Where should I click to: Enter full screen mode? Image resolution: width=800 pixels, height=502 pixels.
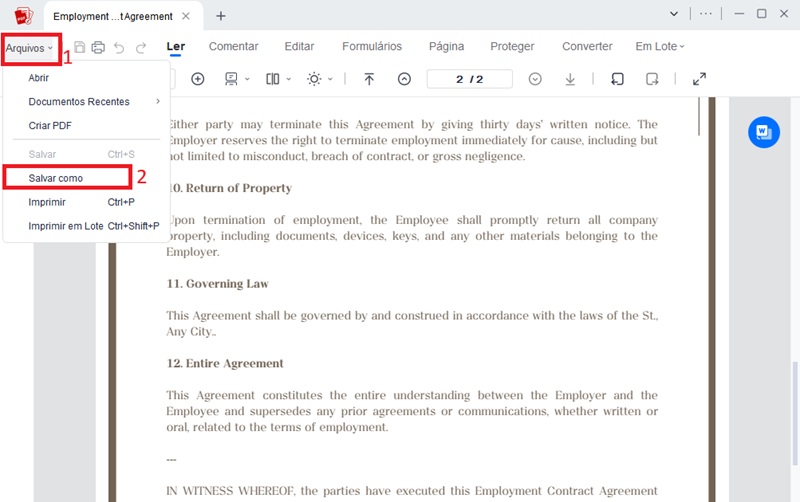pyautogui.click(x=699, y=79)
